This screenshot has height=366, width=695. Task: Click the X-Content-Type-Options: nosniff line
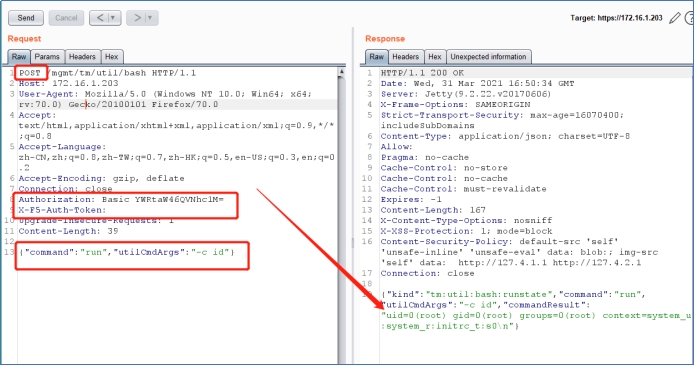466,221
